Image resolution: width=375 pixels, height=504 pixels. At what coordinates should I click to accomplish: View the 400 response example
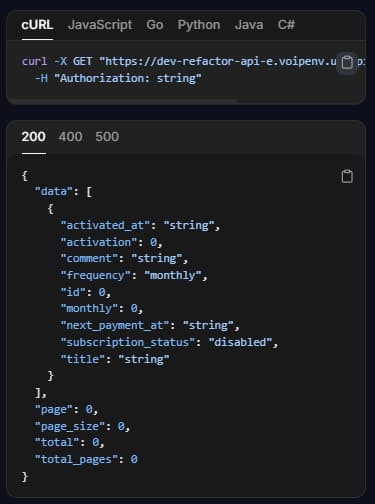(70, 137)
